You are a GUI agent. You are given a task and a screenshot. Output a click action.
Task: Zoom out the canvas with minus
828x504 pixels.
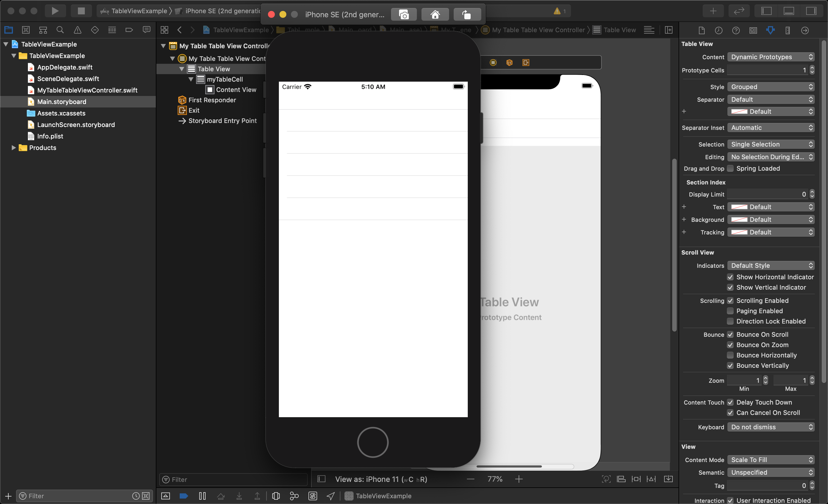471,479
